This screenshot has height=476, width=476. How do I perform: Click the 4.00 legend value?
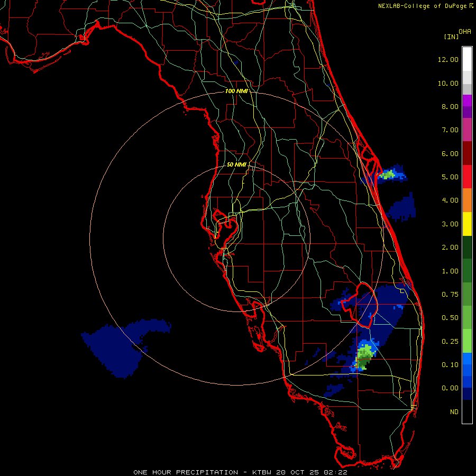point(450,200)
